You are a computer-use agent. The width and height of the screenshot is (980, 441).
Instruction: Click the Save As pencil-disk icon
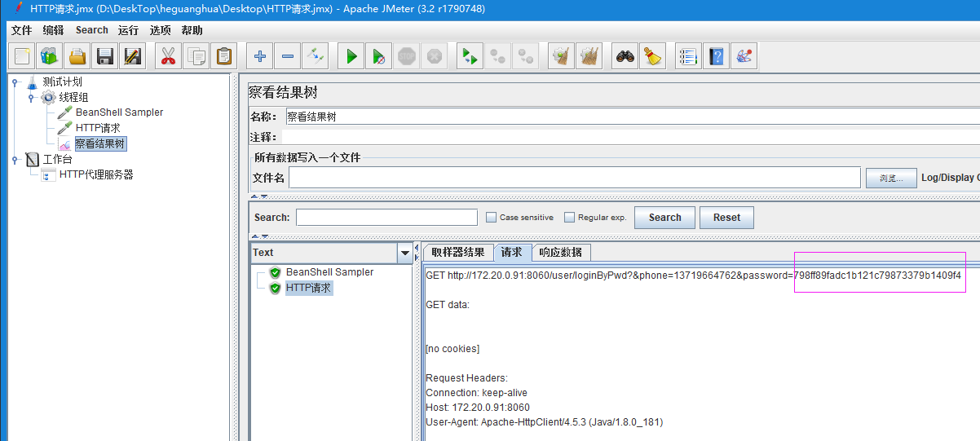[x=133, y=56]
